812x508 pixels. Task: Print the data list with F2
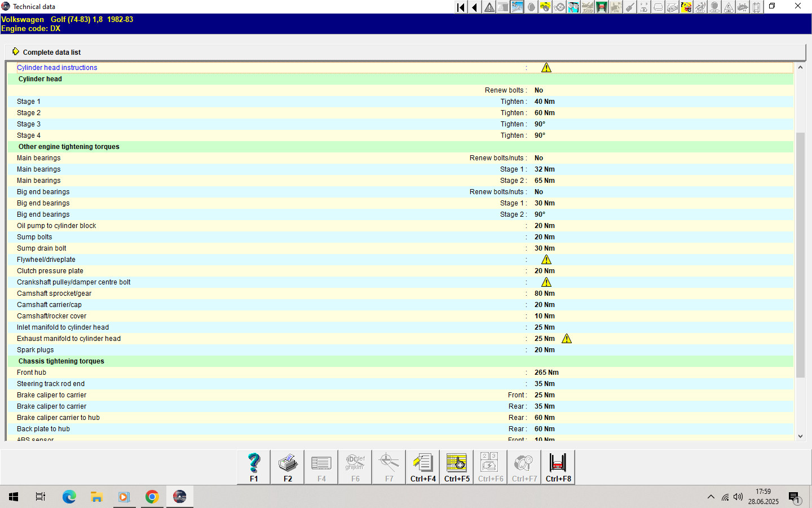(x=288, y=467)
